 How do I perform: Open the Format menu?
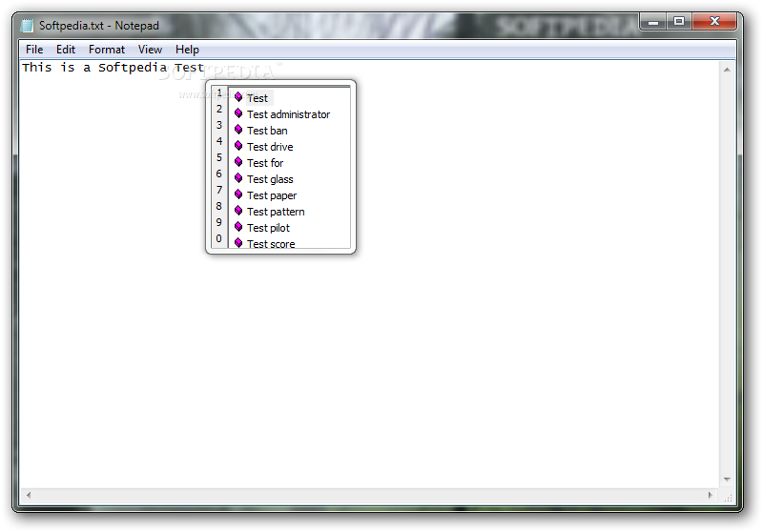click(x=107, y=50)
